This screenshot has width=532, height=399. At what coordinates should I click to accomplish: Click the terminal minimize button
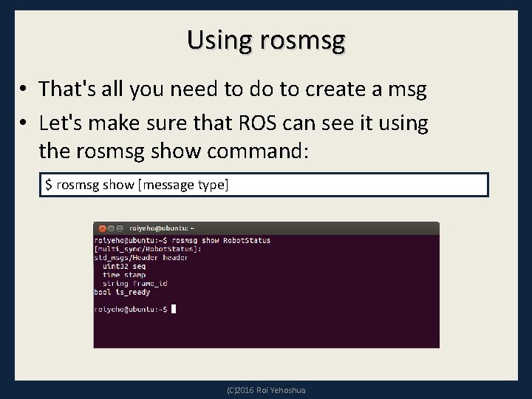pyautogui.click(x=111, y=228)
